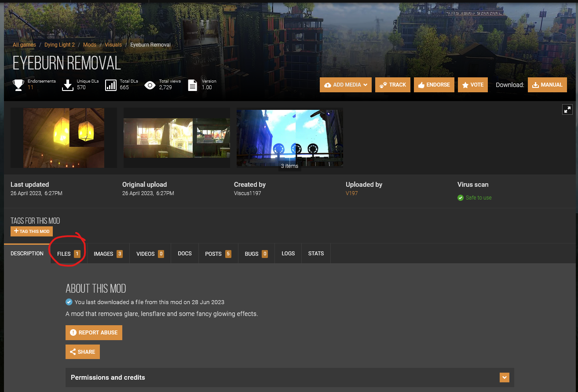Image resolution: width=578 pixels, height=392 pixels.
Task: Open the middle interior comparison thumbnail
Action: (177, 138)
